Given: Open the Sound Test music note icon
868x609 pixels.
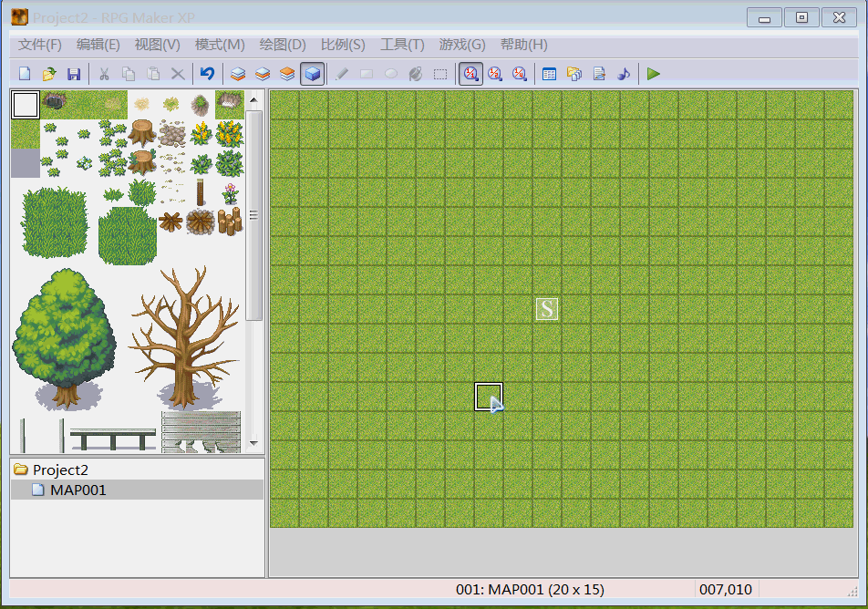Looking at the screenshot, I should (x=624, y=74).
